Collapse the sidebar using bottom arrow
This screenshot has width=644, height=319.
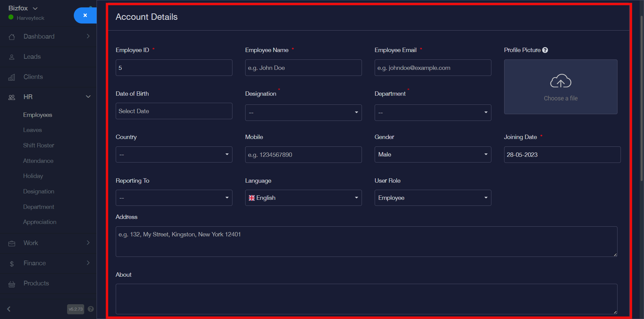pos(9,309)
